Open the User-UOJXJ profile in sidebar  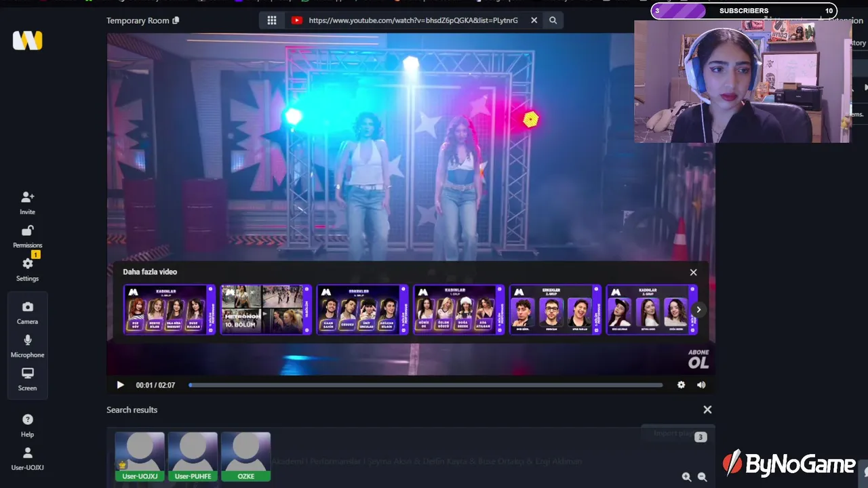pyautogui.click(x=27, y=458)
